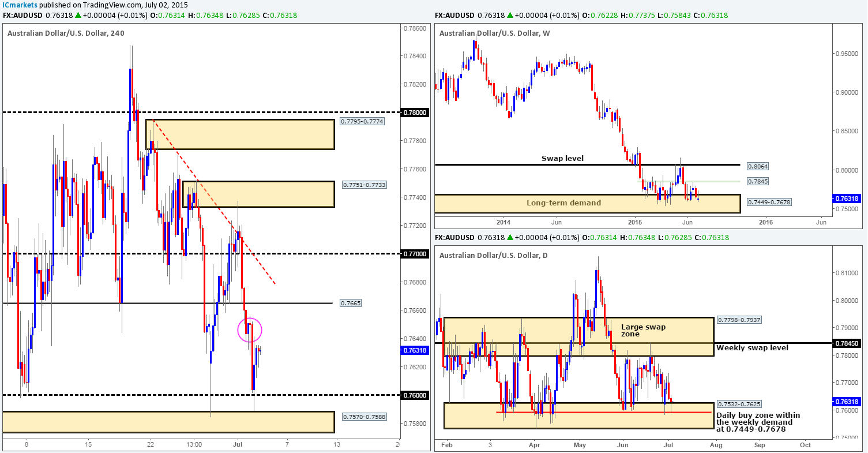Click the blue 0.76318 price tag on daily chart

pyautogui.click(x=848, y=401)
